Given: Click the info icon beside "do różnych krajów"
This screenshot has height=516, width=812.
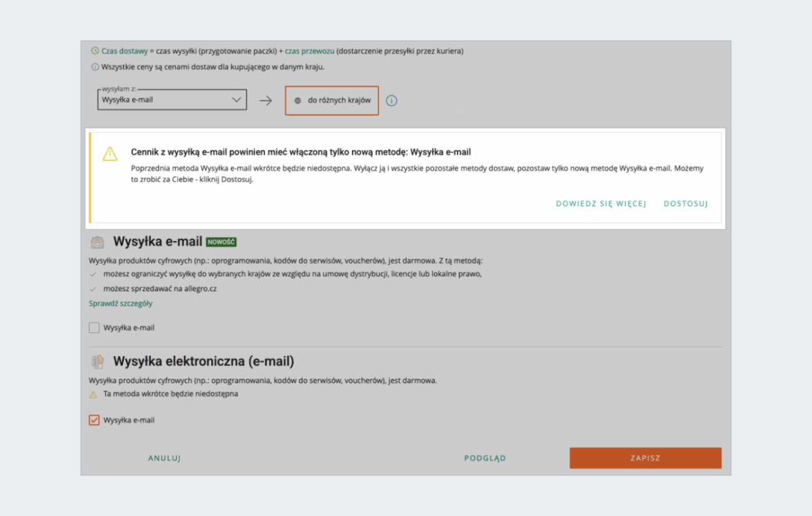Looking at the screenshot, I should pyautogui.click(x=391, y=100).
